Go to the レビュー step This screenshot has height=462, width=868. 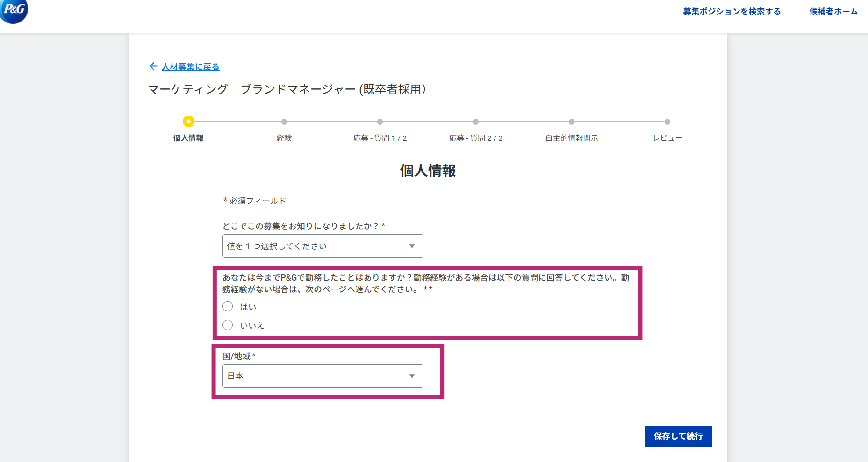[x=667, y=122]
